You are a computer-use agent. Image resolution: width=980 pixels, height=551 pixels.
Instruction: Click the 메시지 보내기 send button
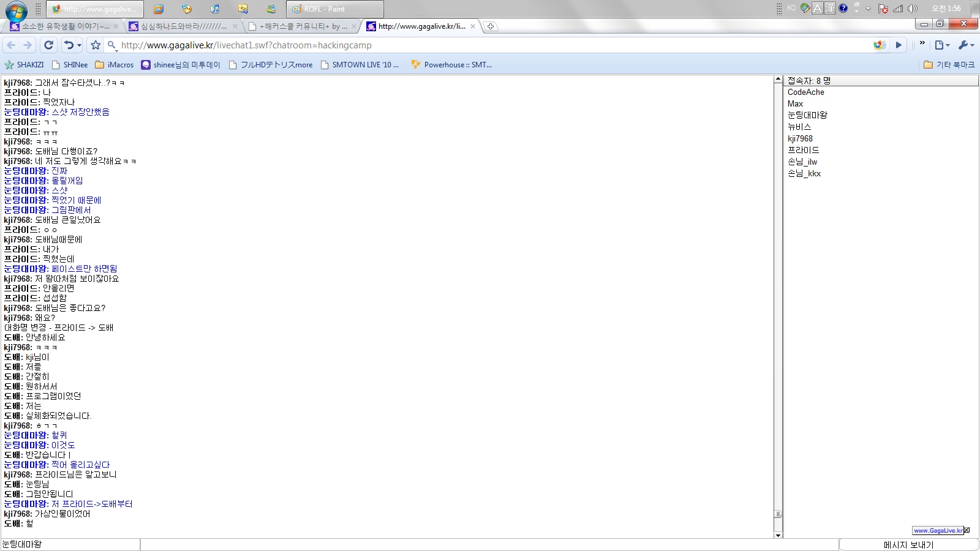click(908, 545)
